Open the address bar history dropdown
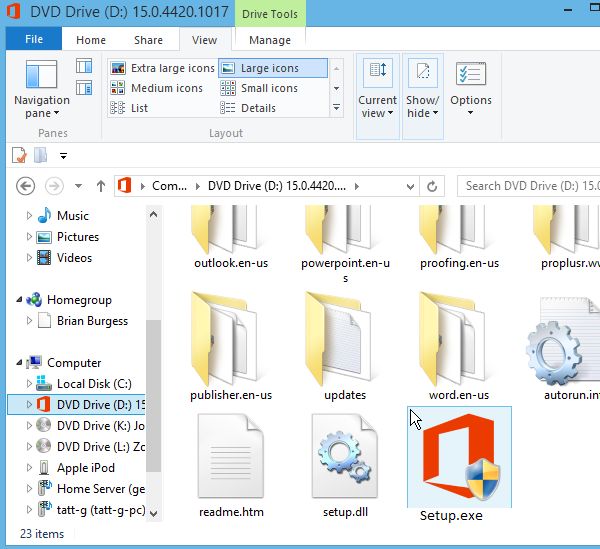 (x=410, y=186)
